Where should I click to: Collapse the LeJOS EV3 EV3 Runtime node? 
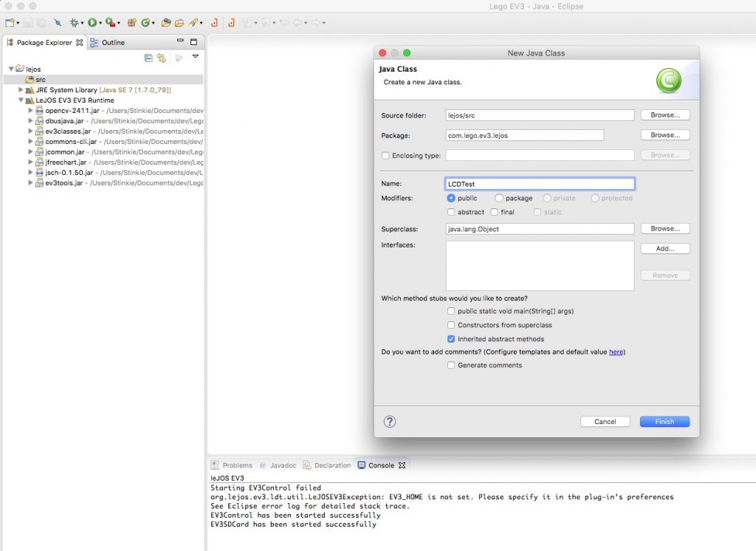(21, 100)
